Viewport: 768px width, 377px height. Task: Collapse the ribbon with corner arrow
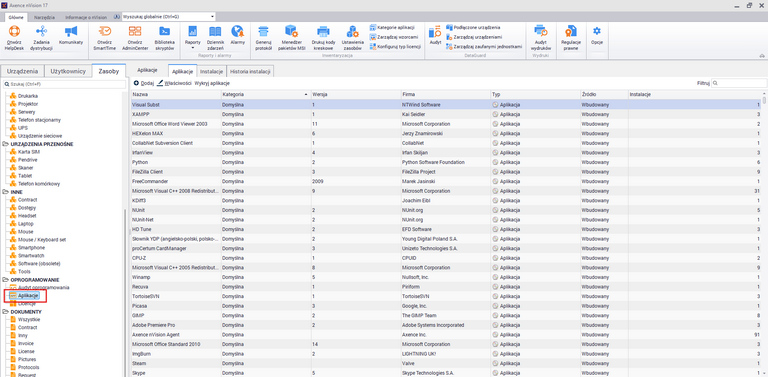pos(762,55)
